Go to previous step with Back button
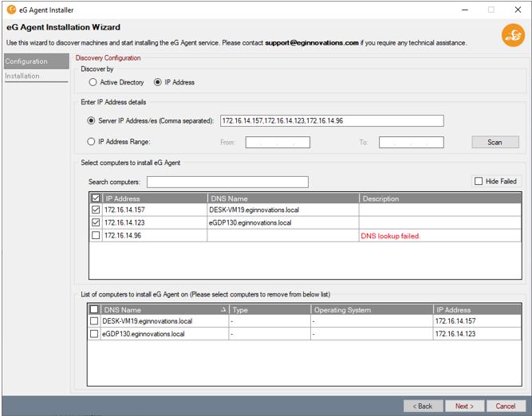 pos(423,406)
